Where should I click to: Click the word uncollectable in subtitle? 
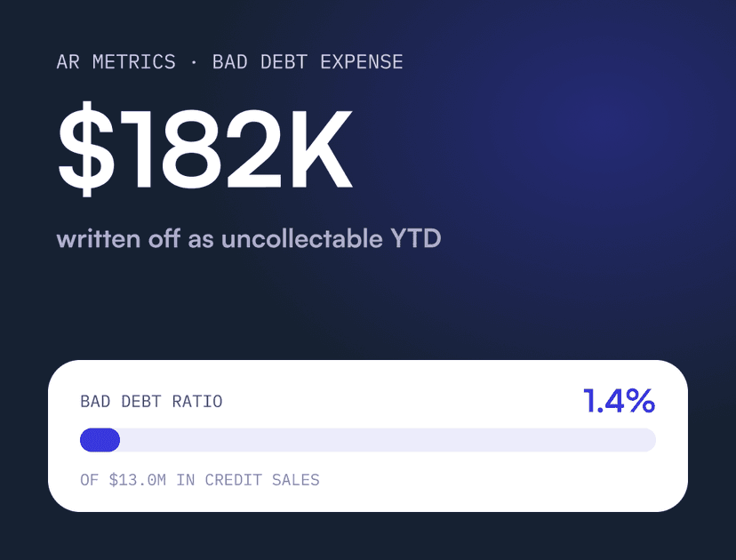tap(302, 238)
